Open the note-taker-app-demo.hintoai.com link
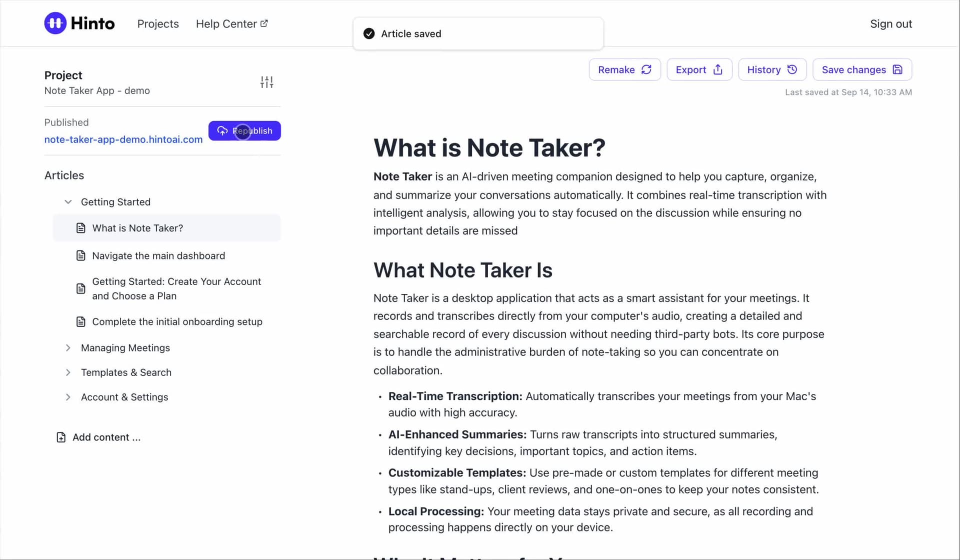Image resolution: width=960 pixels, height=560 pixels. click(123, 139)
